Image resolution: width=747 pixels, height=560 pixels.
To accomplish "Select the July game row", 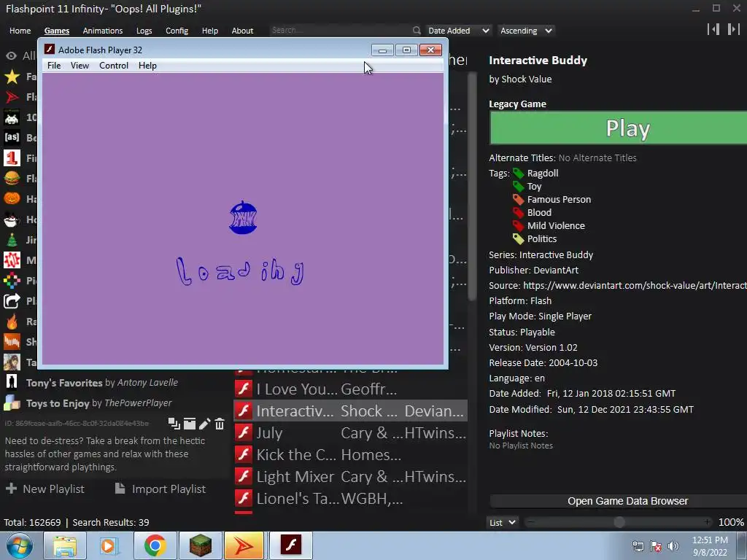I will tap(350, 432).
